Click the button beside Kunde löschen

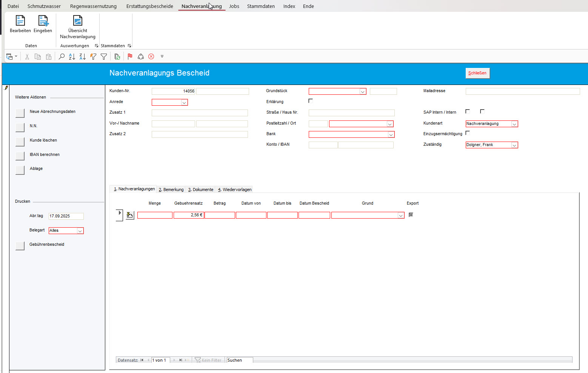20,141
